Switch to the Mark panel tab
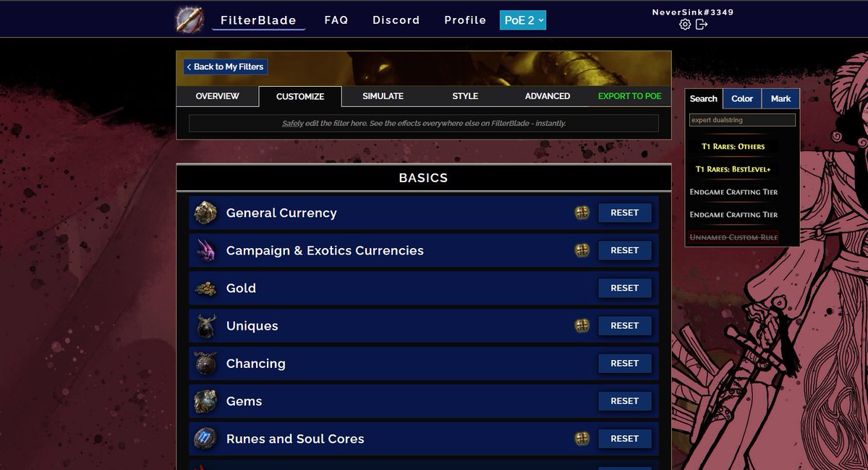Image resolution: width=868 pixels, height=470 pixels. coord(780,98)
